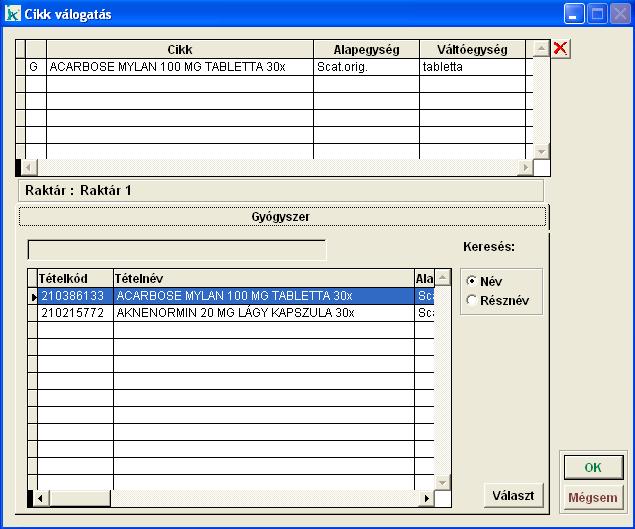Click the search text input field
This screenshot has width=635, height=529.
pyautogui.click(x=176, y=250)
